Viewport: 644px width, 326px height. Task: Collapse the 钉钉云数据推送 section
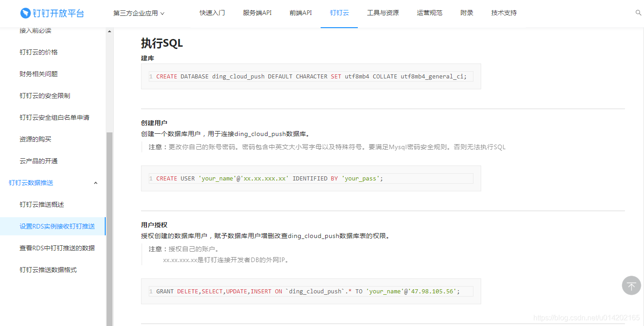pos(96,183)
